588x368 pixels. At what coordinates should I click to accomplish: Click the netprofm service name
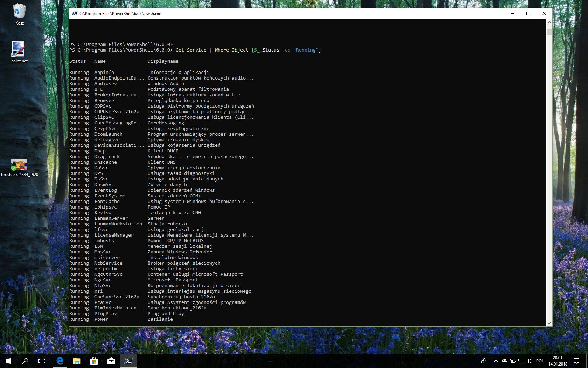pyautogui.click(x=106, y=269)
